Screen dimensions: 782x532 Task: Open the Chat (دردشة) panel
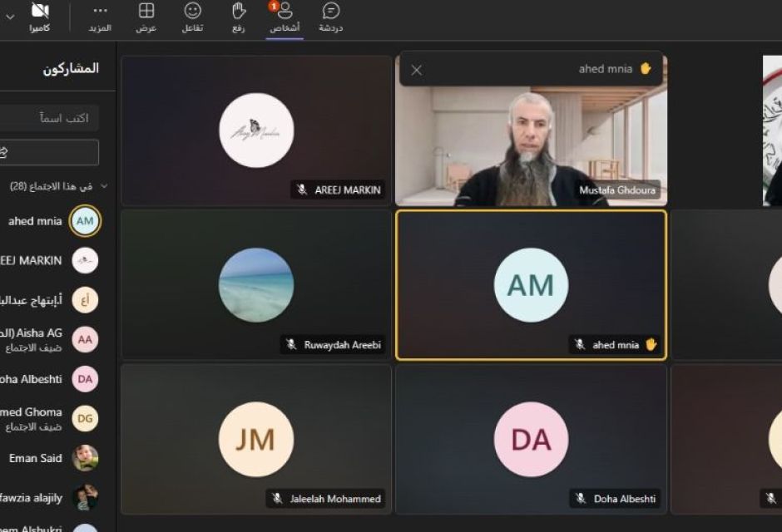330,17
